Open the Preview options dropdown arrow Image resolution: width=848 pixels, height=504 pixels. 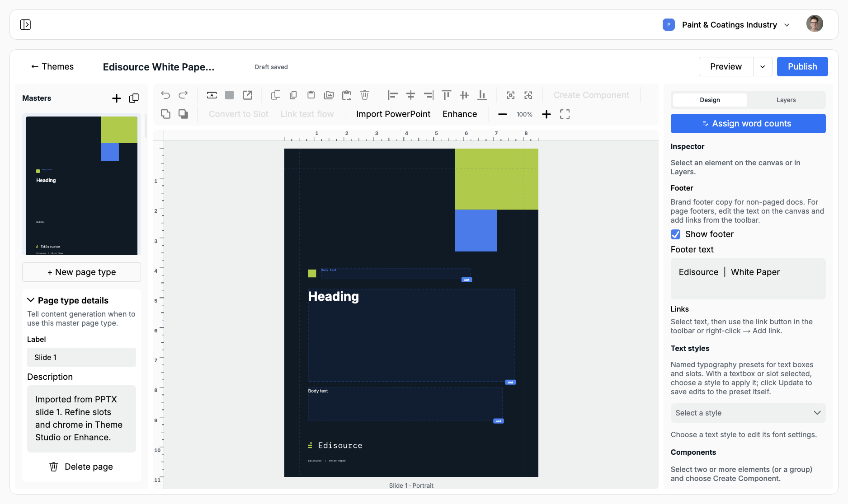(763, 67)
